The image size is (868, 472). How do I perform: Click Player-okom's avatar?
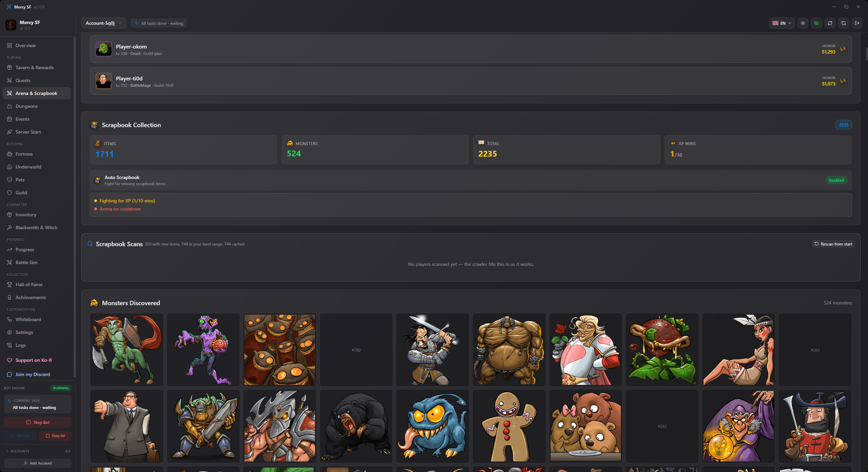click(x=104, y=49)
